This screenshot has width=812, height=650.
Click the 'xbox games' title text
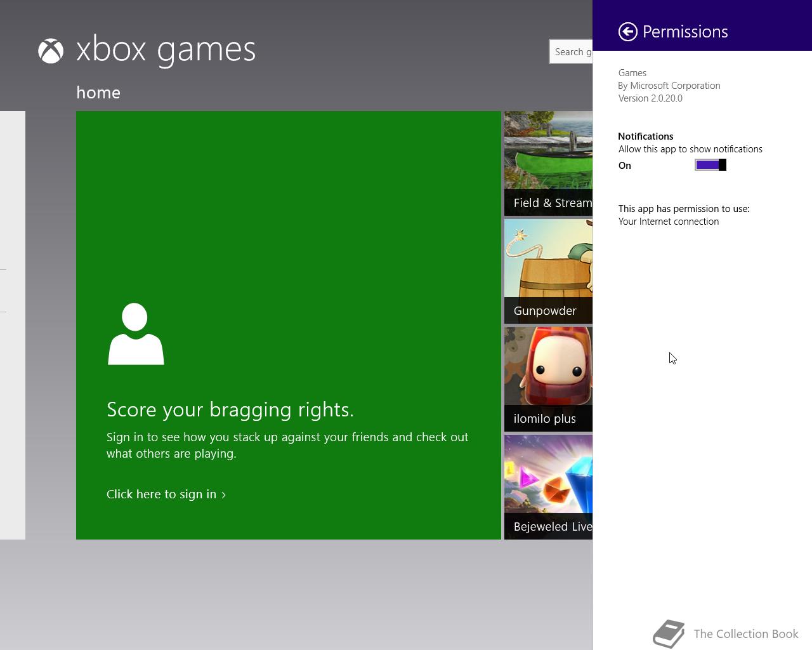pos(166,50)
